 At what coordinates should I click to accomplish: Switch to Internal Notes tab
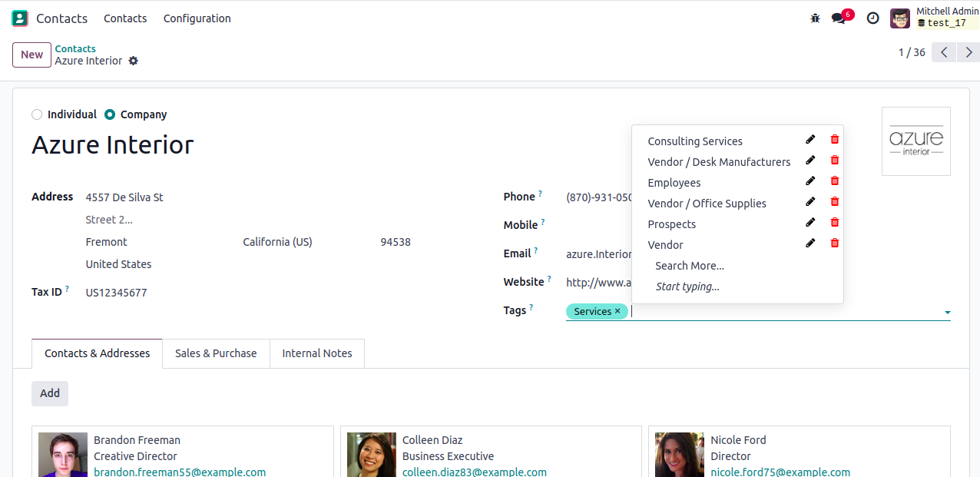[x=317, y=353]
